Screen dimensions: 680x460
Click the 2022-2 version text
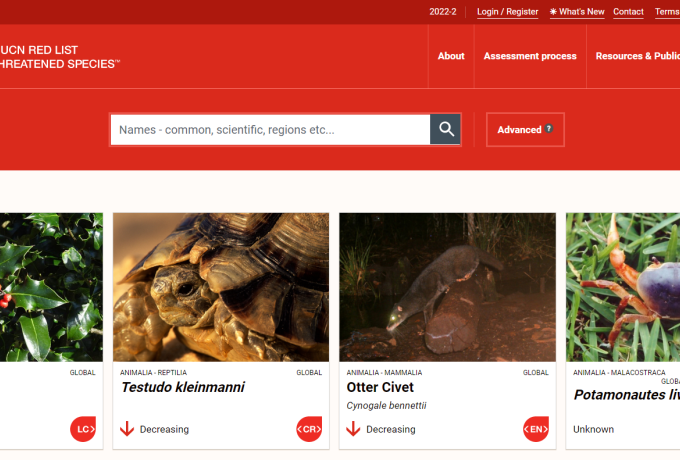coord(443,12)
